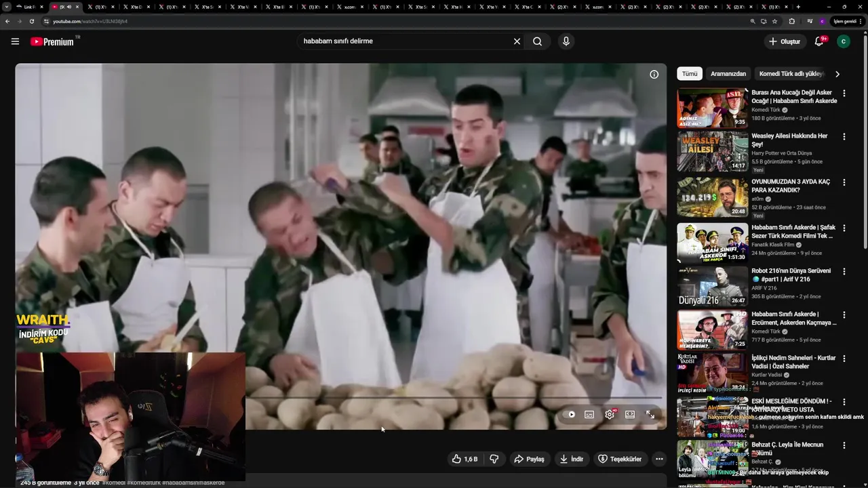Select the Komedi Türk adlı yükleyen chip

tap(791, 74)
